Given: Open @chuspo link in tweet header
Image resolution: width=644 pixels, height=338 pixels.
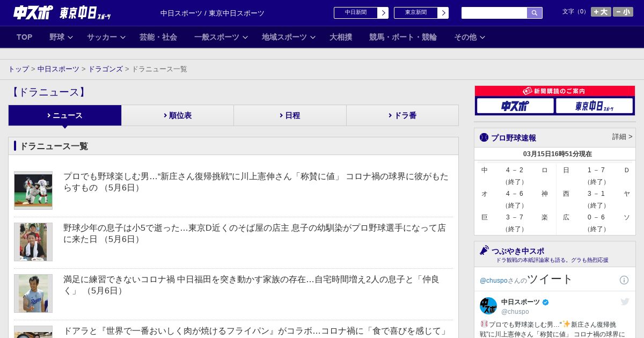Looking at the screenshot, I should coord(493,281).
